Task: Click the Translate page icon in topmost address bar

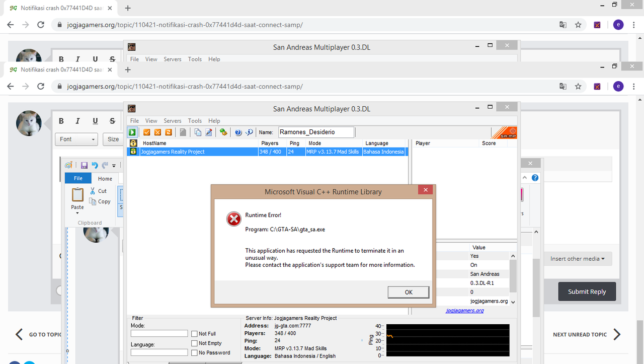Action: tap(563, 25)
